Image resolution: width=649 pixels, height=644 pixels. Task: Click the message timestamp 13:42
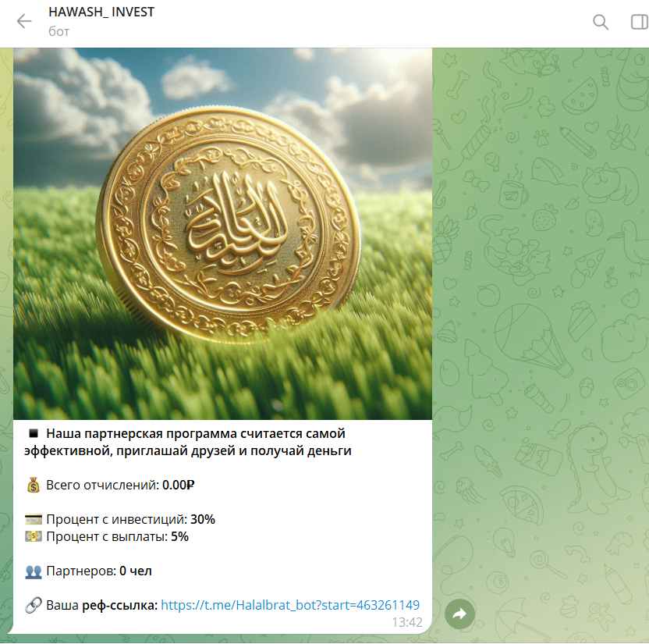pyautogui.click(x=407, y=622)
